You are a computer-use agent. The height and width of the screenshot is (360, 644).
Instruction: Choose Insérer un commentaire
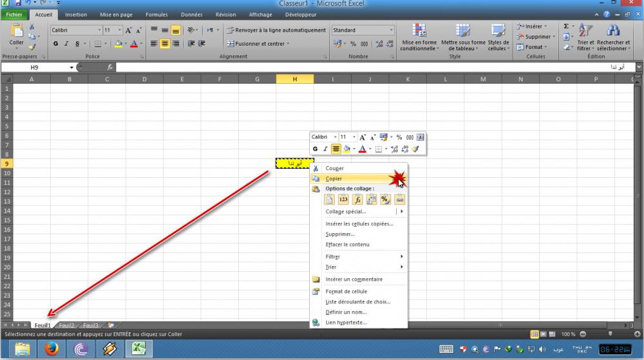[354, 279]
